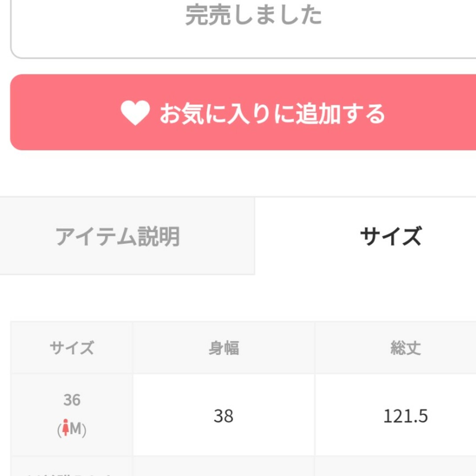Viewport: 476px width, 476px height.
Task: Click the red woman size icon
Action: pos(66,428)
